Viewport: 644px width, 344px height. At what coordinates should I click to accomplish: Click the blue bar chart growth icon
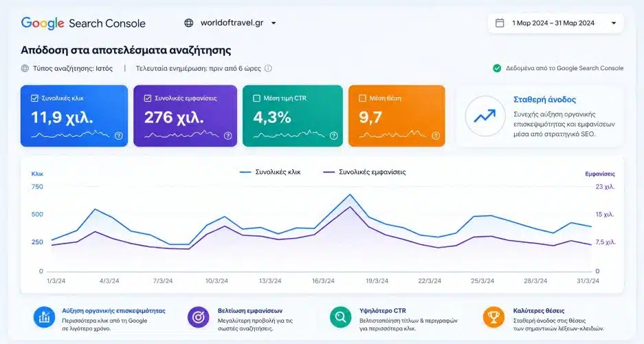coord(45,317)
